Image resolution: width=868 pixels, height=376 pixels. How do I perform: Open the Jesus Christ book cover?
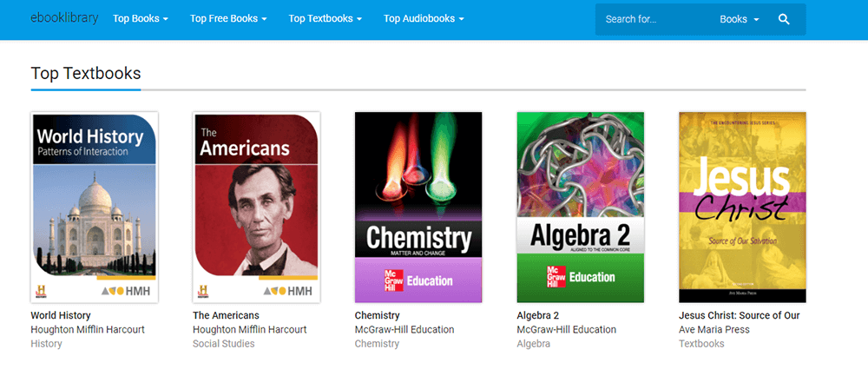point(742,208)
